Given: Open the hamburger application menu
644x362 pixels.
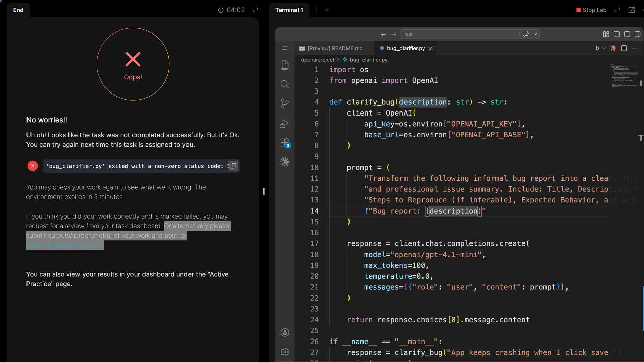Looking at the screenshot, I should click(285, 48).
